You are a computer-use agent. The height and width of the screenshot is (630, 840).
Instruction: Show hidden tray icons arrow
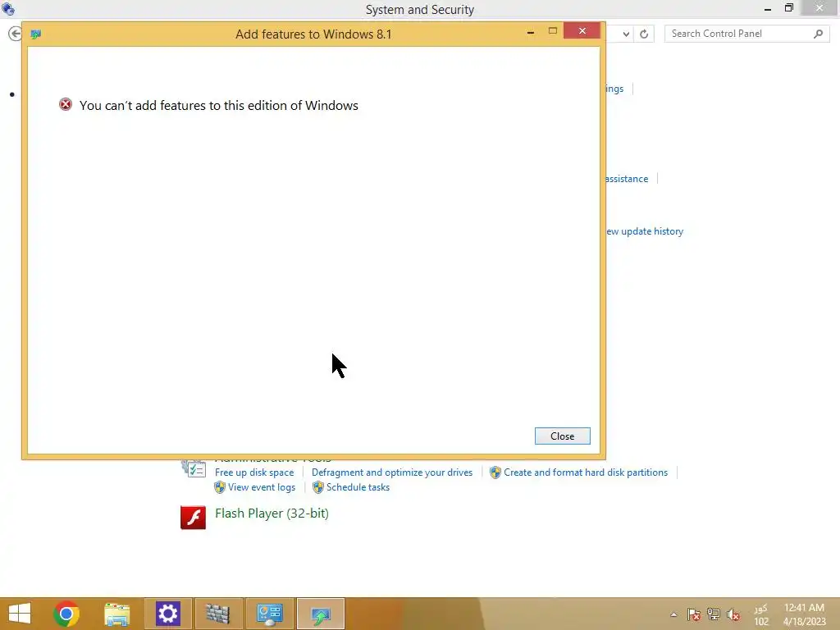673,614
